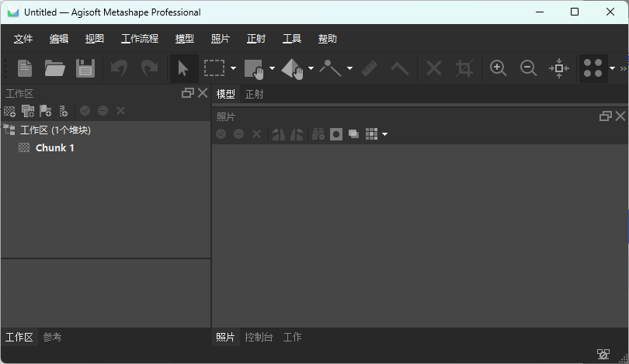Switch to the 正射 view tab

[x=254, y=94]
